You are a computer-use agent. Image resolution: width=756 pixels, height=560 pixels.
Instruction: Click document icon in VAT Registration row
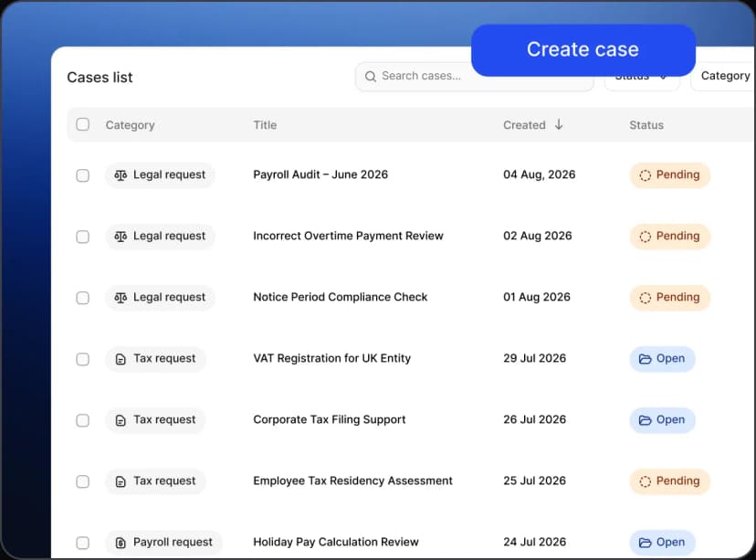pyautogui.click(x=121, y=359)
